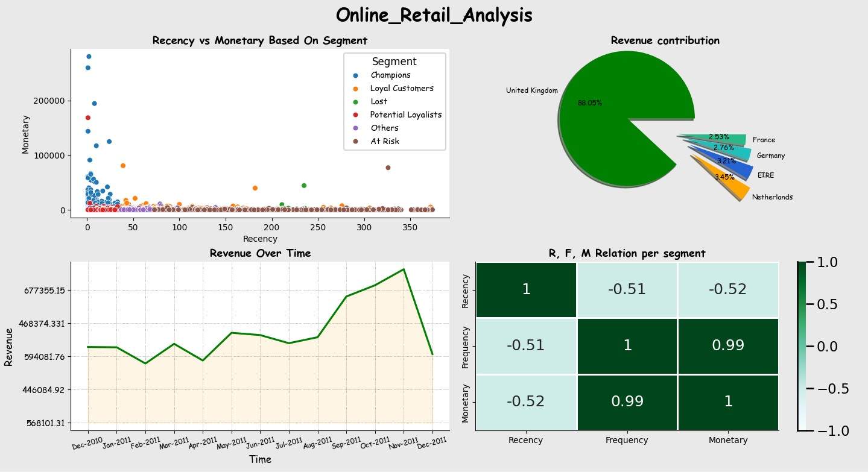Select the Lost segment legend label
868x472 pixels.
(x=379, y=102)
